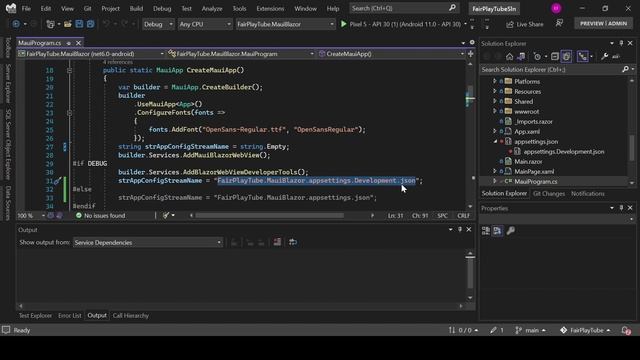Click the user account avatar
Viewport: 640px width, 360px height.
pyautogui.click(x=556, y=8)
